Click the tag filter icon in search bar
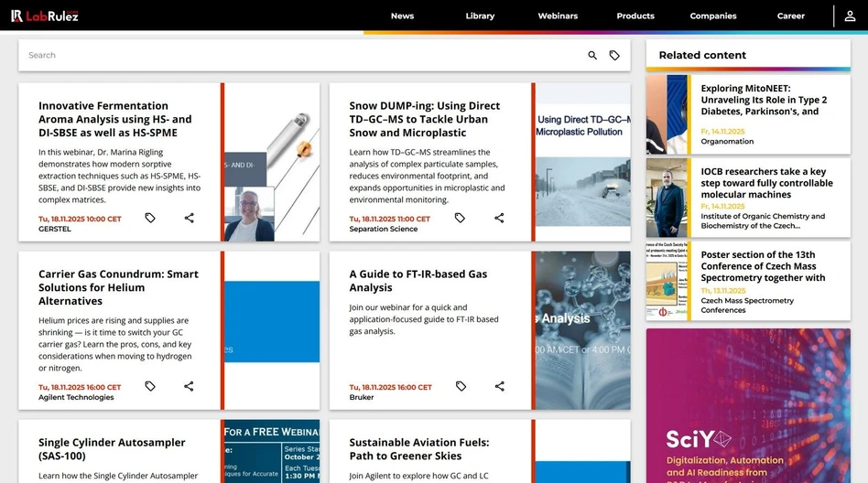 614,55
